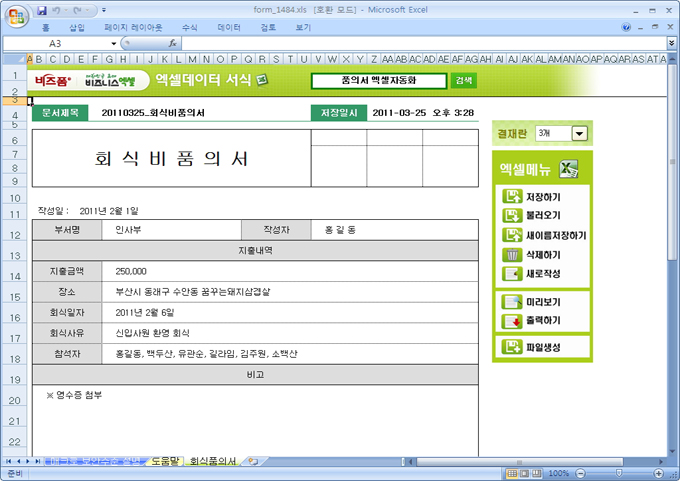Click the zoom slider handle
Image resolution: width=680 pixels, height=481 pixels.
(x=619, y=473)
